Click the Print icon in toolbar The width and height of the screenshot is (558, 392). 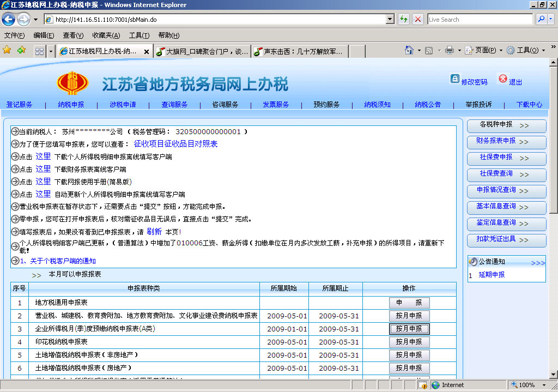click(x=449, y=50)
